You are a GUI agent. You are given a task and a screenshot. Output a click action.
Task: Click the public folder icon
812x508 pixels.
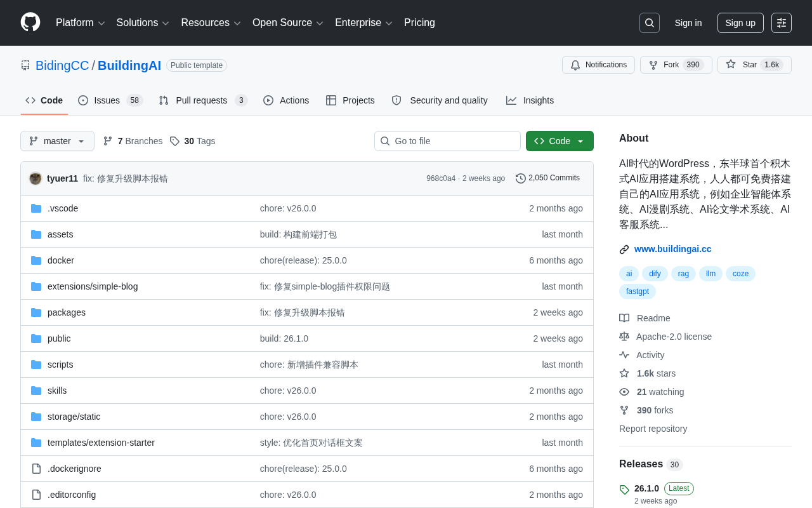coord(36,338)
